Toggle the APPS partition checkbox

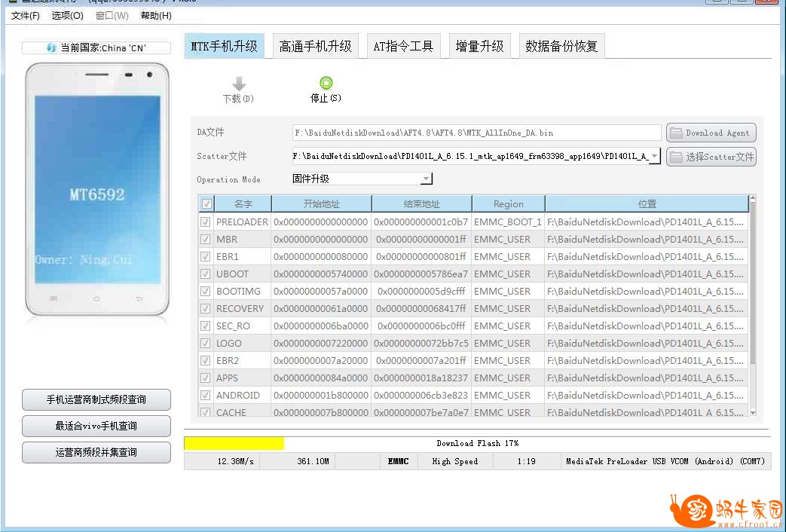click(x=206, y=378)
